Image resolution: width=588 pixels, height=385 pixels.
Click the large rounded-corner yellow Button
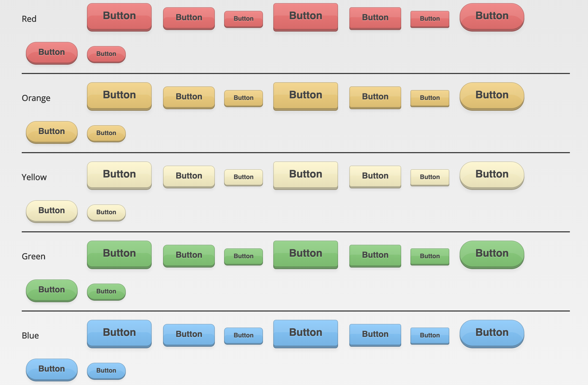point(119,175)
